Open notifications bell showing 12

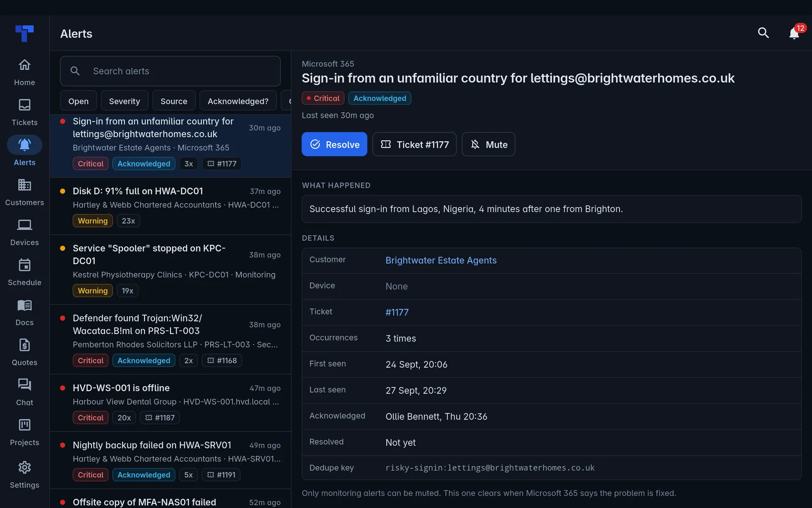795,33
